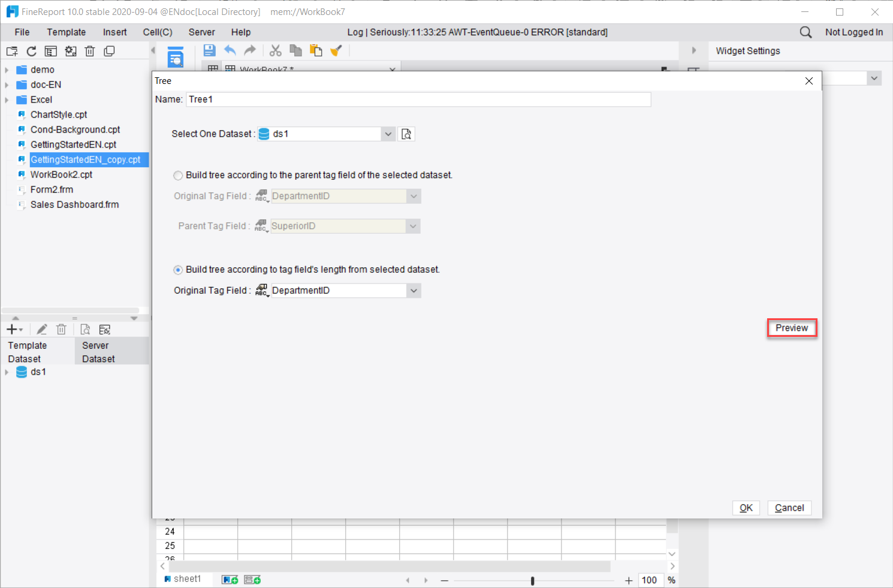The width and height of the screenshot is (893, 588).
Task: Switch to the Server Dataset tab
Action: (98, 351)
